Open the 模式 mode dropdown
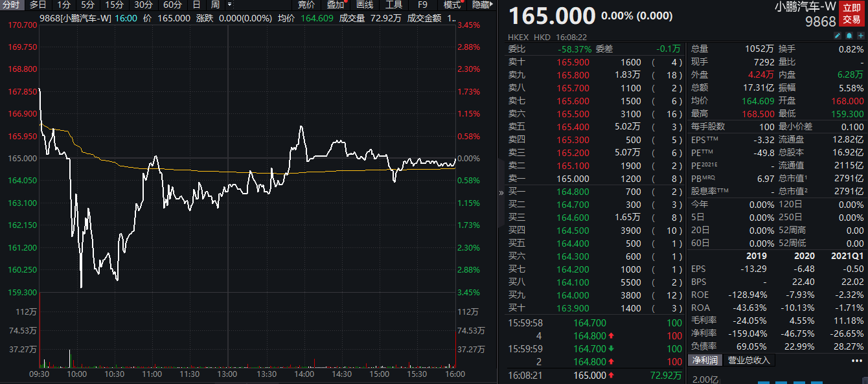This screenshot has width=868, height=384. point(453,5)
